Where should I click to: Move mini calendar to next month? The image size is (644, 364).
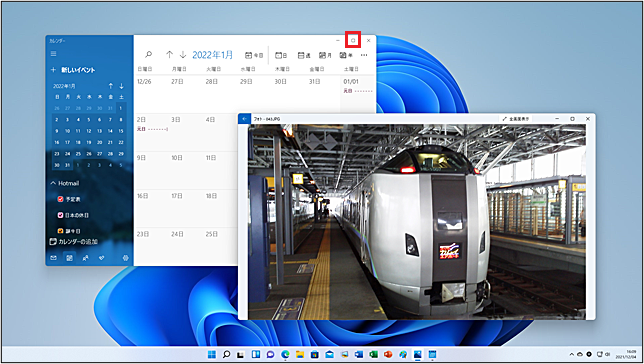tap(121, 86)
